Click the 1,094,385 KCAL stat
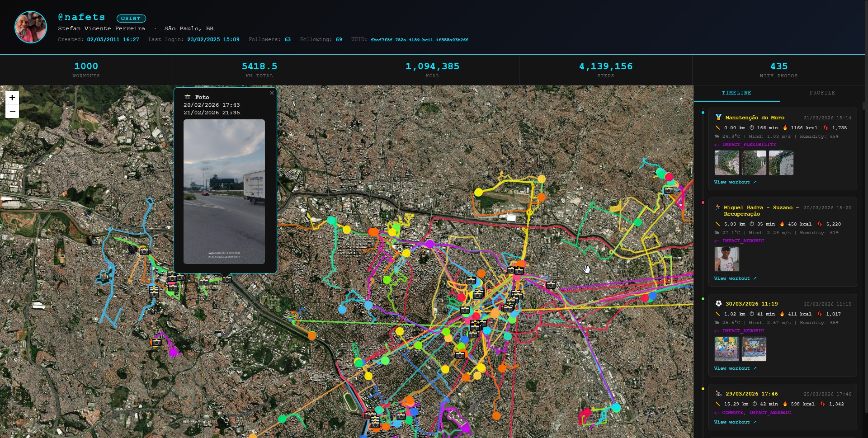Image resolution: width=868 pixels, height=438 pixels. click(433, 70)
